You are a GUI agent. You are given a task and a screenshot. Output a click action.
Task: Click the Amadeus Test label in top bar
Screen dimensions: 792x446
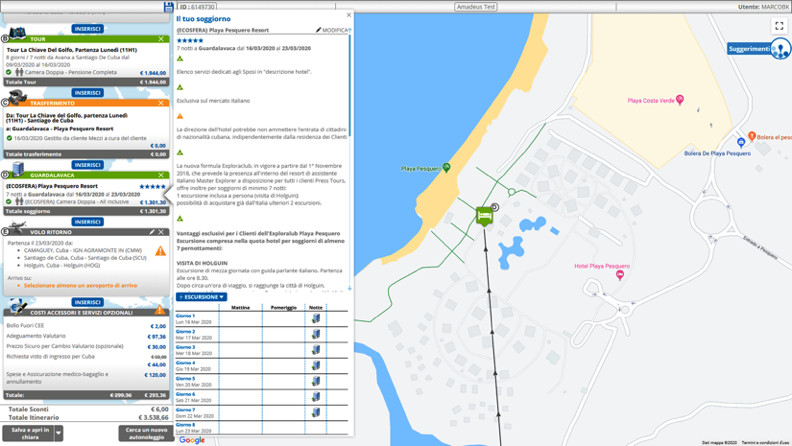click(476, 7)
